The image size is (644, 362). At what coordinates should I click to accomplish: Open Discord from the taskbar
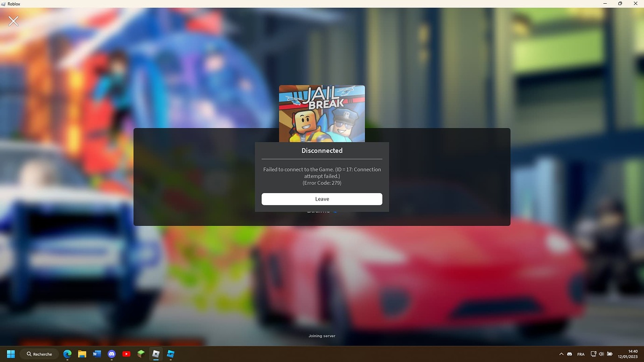[112, 354]
